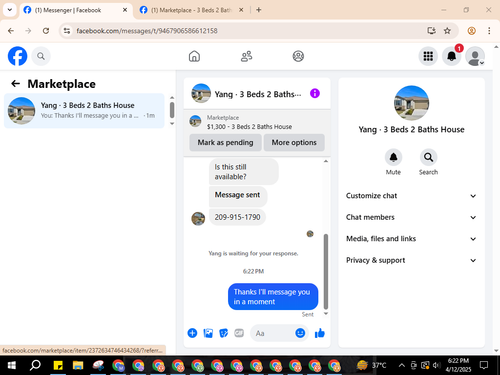The width and height of the screenshot is (500, 375).
Task: Open emoji picker smiley
Action: (300, 333)
